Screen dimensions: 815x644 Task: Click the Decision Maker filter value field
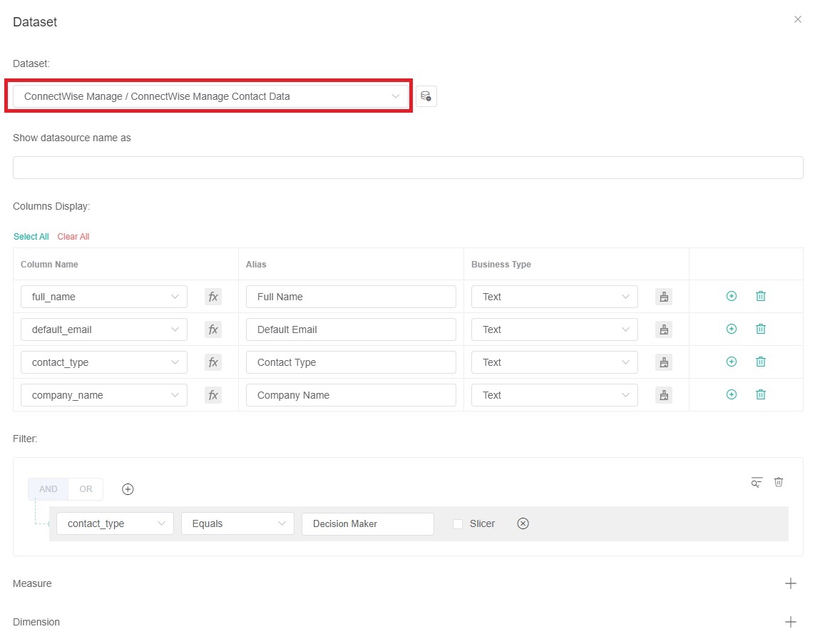368,524
